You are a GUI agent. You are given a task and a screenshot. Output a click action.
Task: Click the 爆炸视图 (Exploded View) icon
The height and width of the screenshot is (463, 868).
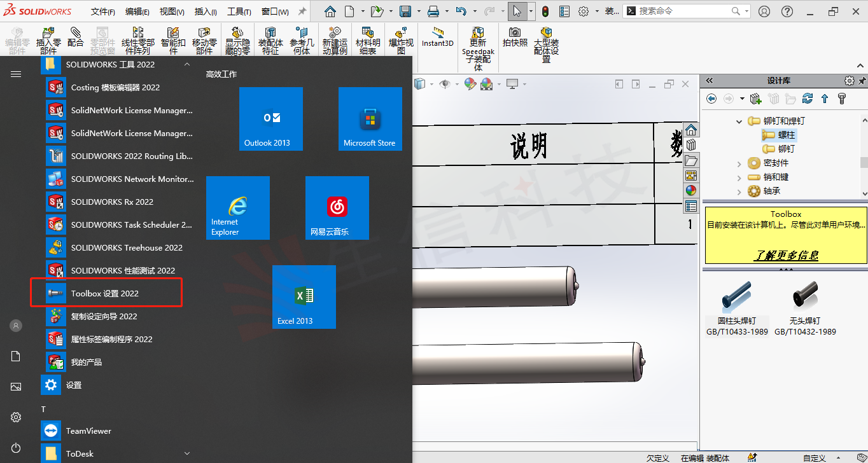tap(401, 38)
